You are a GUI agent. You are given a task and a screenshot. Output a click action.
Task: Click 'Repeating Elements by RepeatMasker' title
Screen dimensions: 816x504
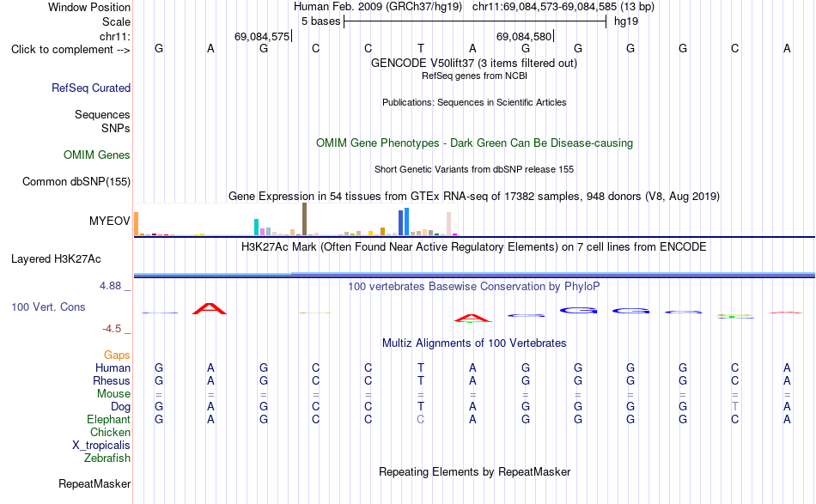pos(475,472)
